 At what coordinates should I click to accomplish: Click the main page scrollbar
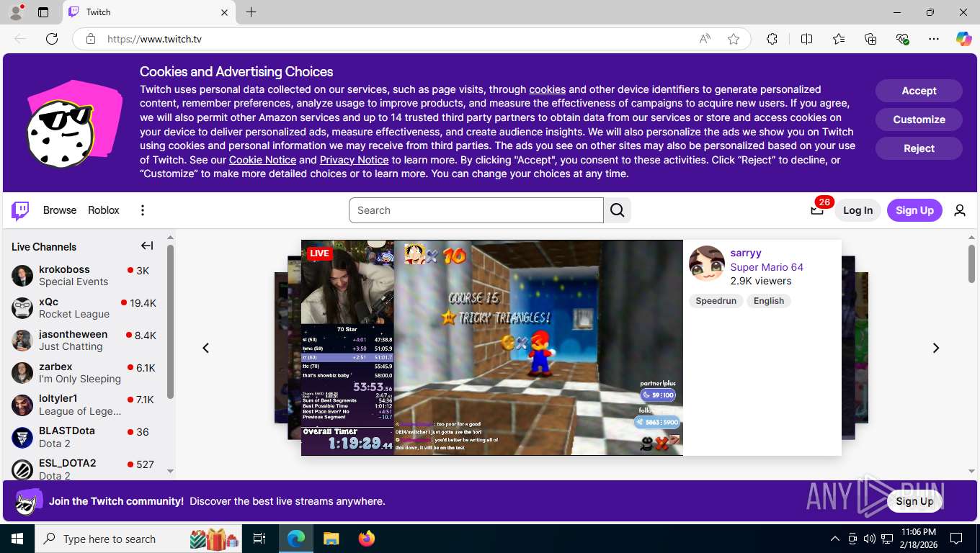[x=971, y=264]
